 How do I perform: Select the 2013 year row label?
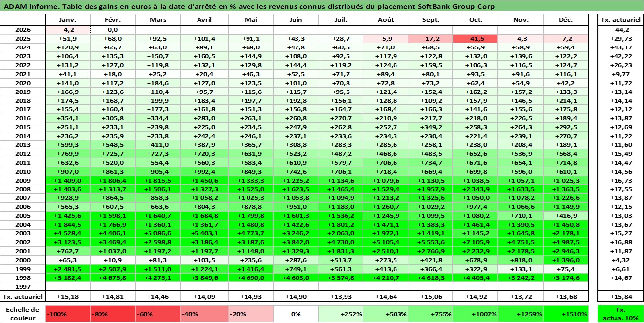click(x=23, y=145)
